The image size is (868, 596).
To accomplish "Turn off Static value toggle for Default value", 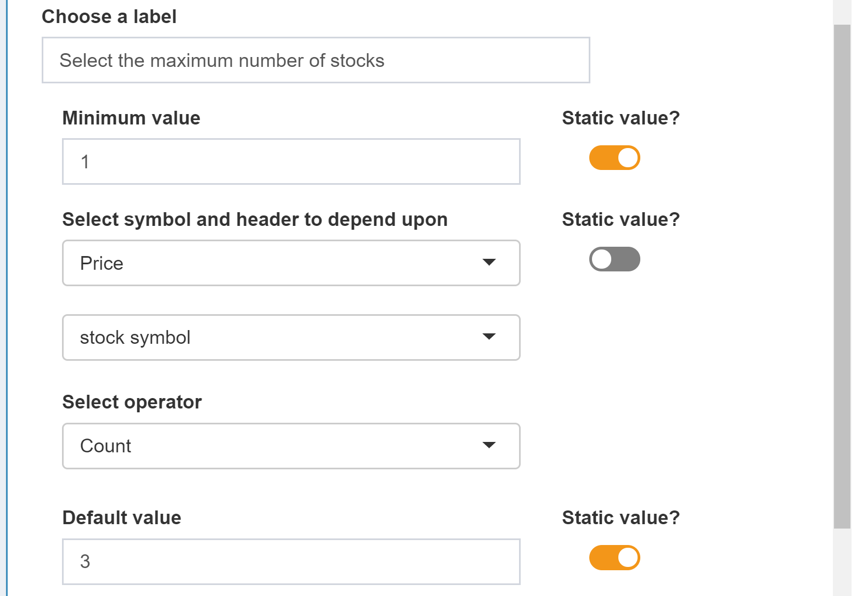I will (x=614, y=558).
